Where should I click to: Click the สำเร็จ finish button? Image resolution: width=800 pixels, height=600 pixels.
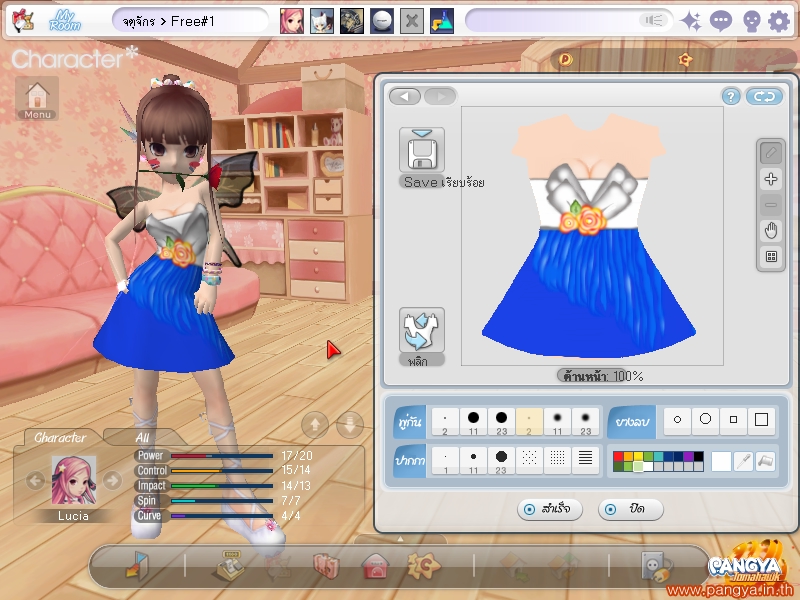tap(549, 509)
